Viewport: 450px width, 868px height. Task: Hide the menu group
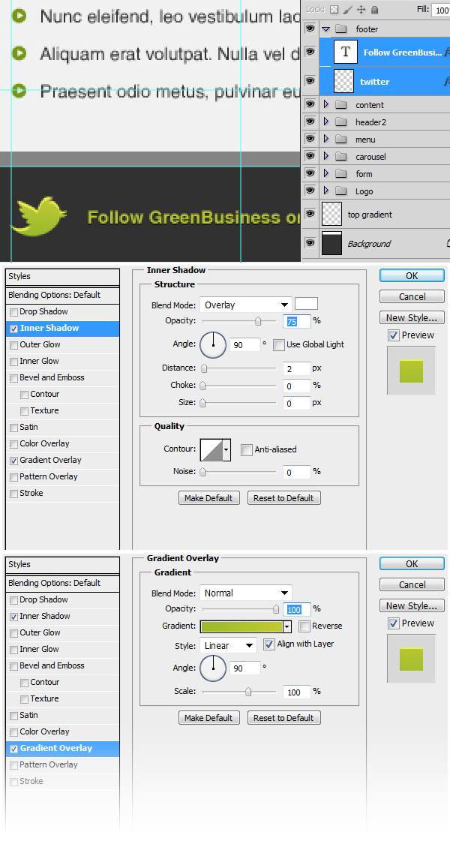(x=310, y=138)
